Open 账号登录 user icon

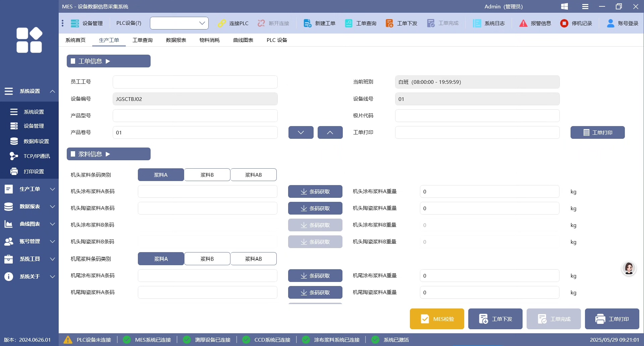pyautogui.click(x=610, y=23)
